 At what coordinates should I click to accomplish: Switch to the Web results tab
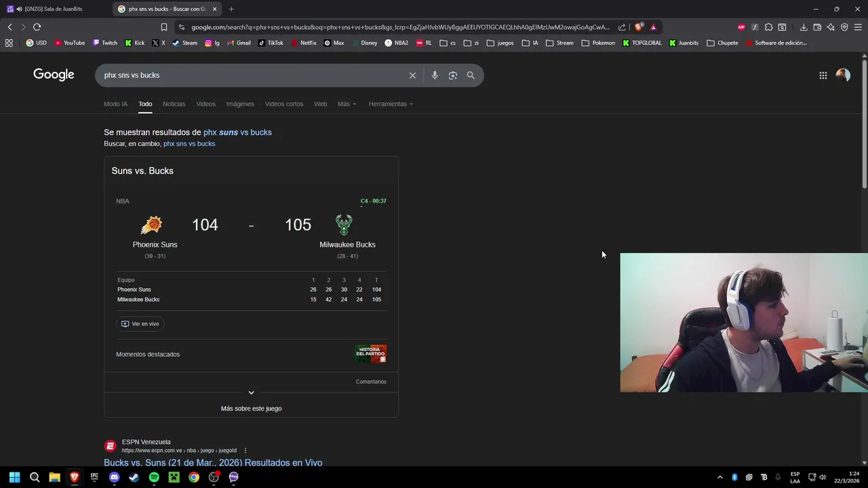coord(320,104)
